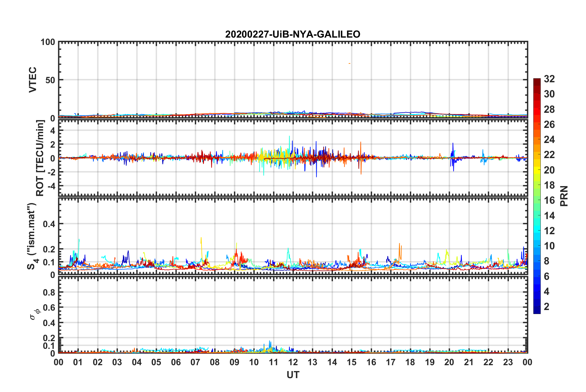The height and width of the screenshot is (392, 586).
Task: Click the orange VTEC outlier near 15 UT
Action: [349, 63]
